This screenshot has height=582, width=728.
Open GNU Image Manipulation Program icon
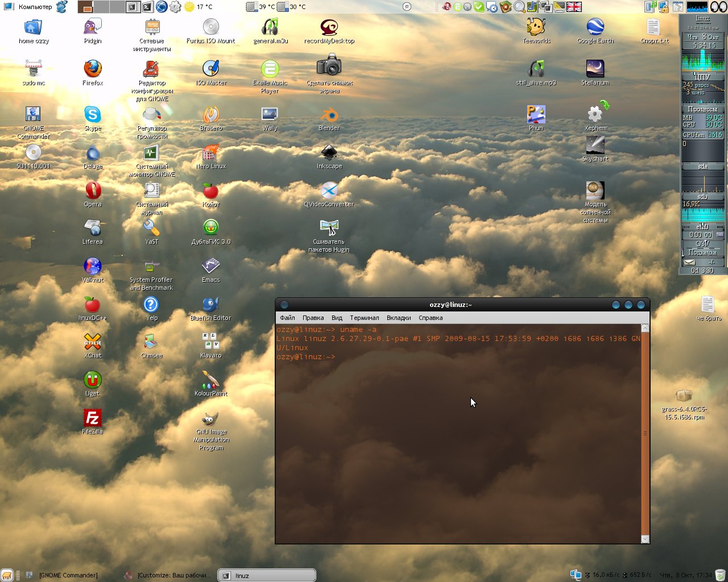(x=210, y=419)
